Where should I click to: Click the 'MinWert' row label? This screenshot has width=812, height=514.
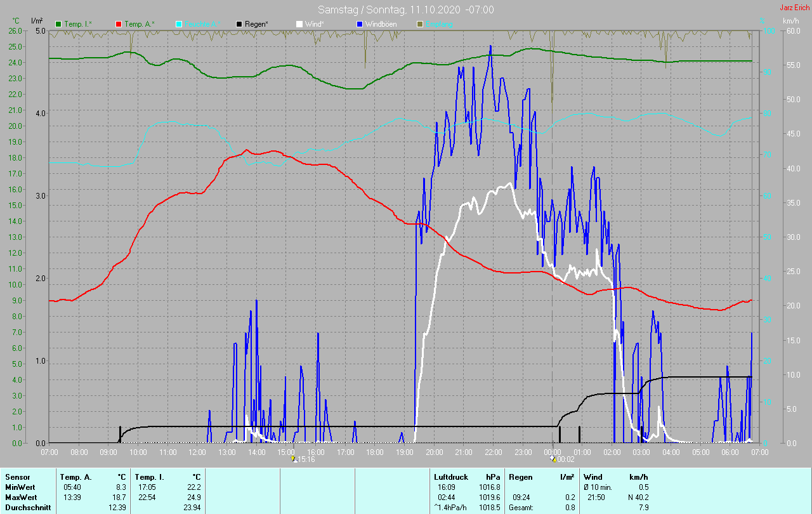(20, 487)
